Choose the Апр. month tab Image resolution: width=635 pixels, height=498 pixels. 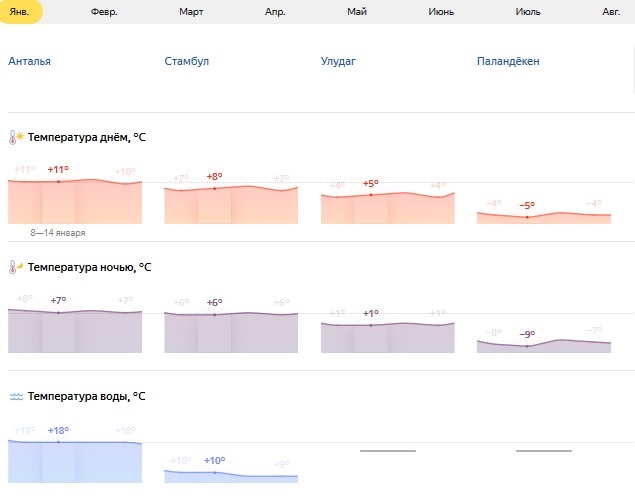275,12
